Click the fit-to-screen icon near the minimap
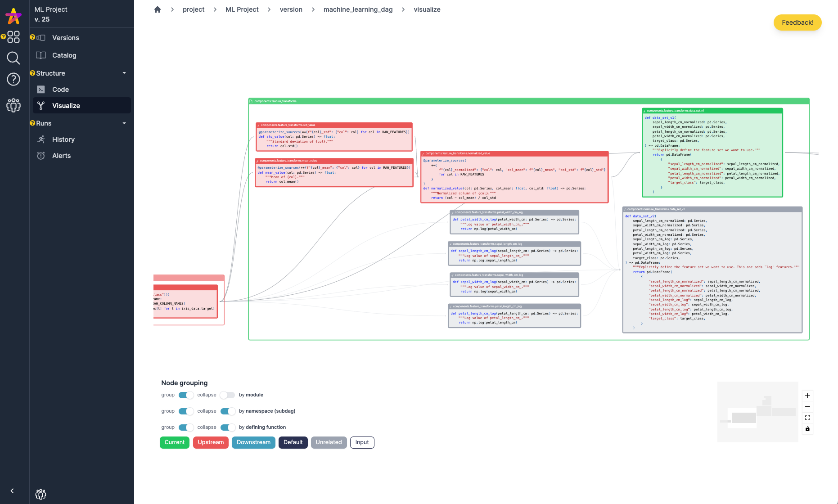838x504 pixels. [x=807, y=418]
